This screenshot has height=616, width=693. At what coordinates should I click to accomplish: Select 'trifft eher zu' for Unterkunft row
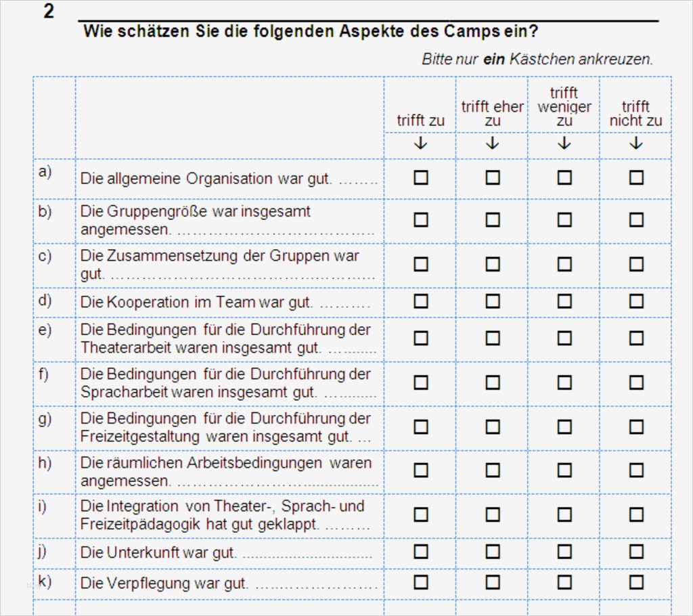[493, 552]
